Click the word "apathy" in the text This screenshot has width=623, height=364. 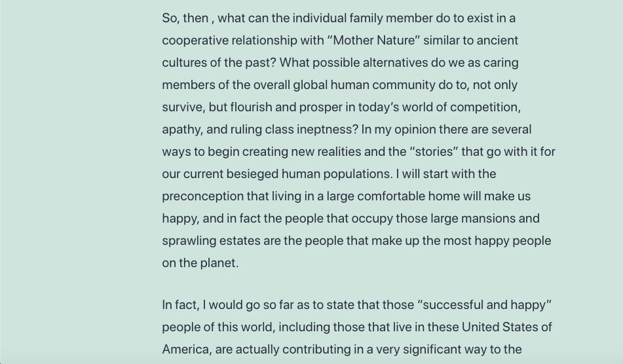click(x=181, y=130)
